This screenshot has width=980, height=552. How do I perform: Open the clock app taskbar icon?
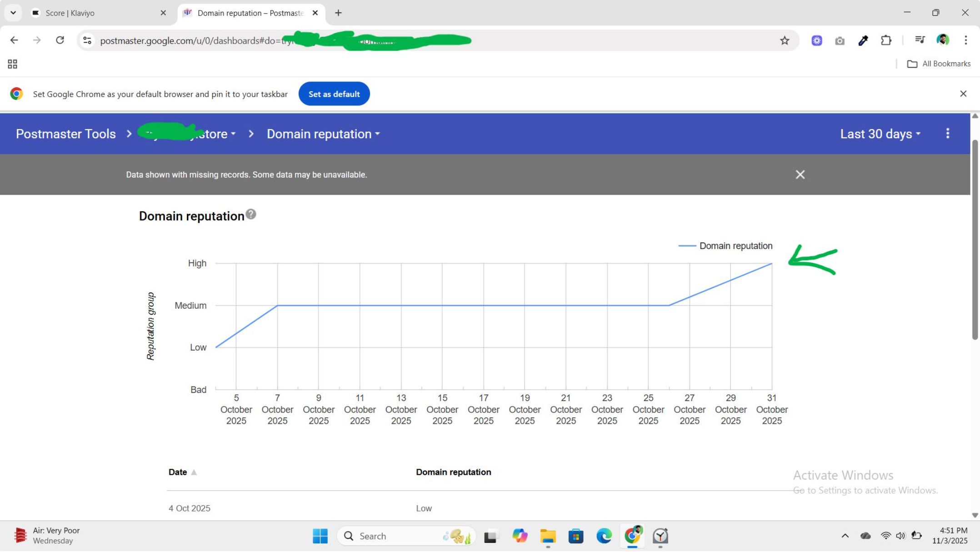pyautogui.click(x=660, y=536)
